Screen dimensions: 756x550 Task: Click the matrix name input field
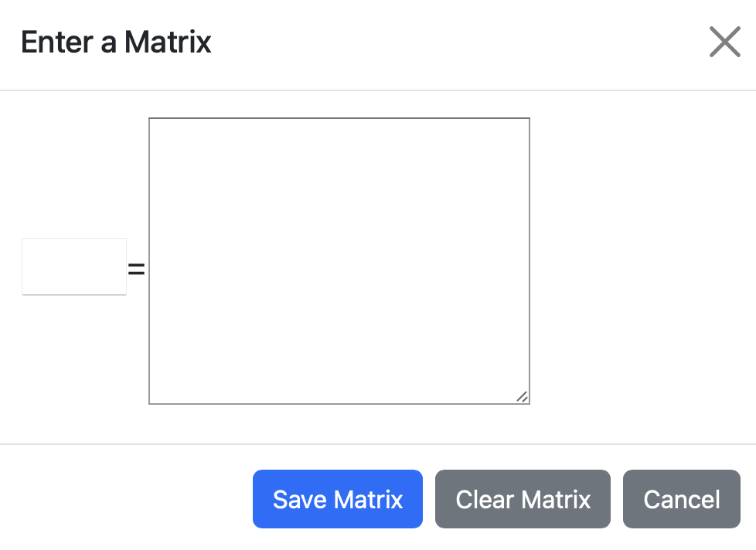pyautogui.click(x=74, y=267)
